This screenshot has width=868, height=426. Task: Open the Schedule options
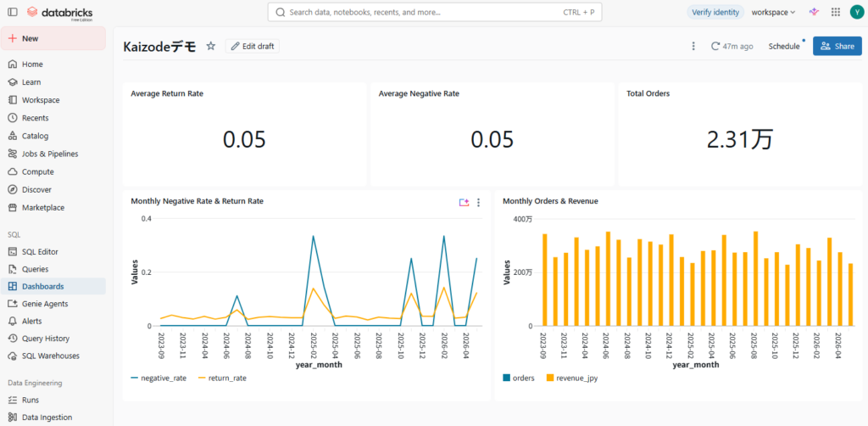(x=784, y=46)
